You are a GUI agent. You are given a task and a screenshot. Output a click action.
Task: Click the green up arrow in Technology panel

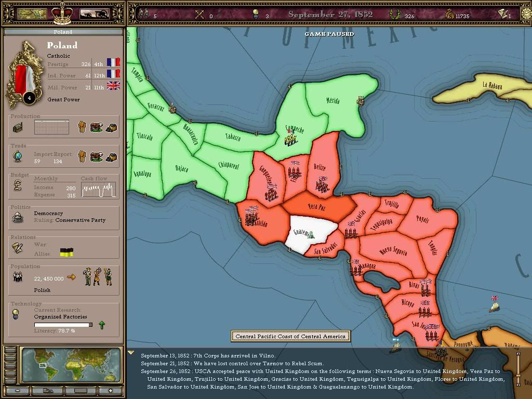coord(102,324)
